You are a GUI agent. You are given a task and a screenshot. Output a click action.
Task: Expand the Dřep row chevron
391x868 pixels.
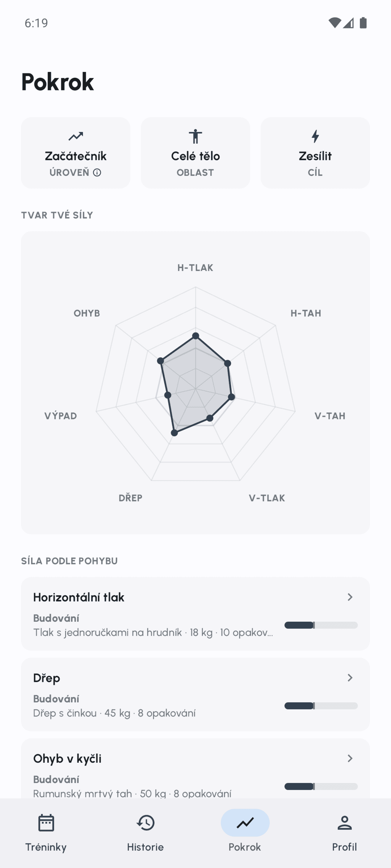350,678
